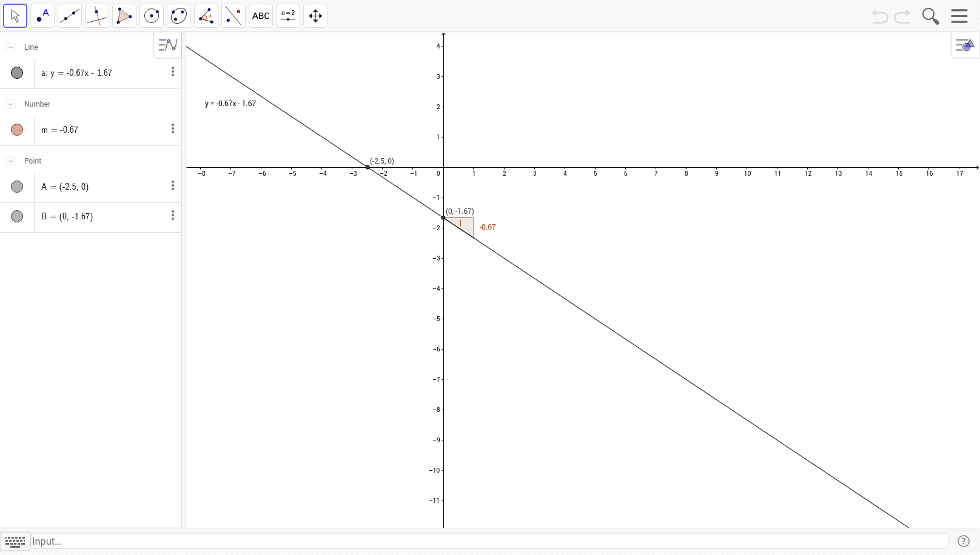Toggle visibility of point B
980x555 pixels.
pyautogui.click(x=17, y=216)
